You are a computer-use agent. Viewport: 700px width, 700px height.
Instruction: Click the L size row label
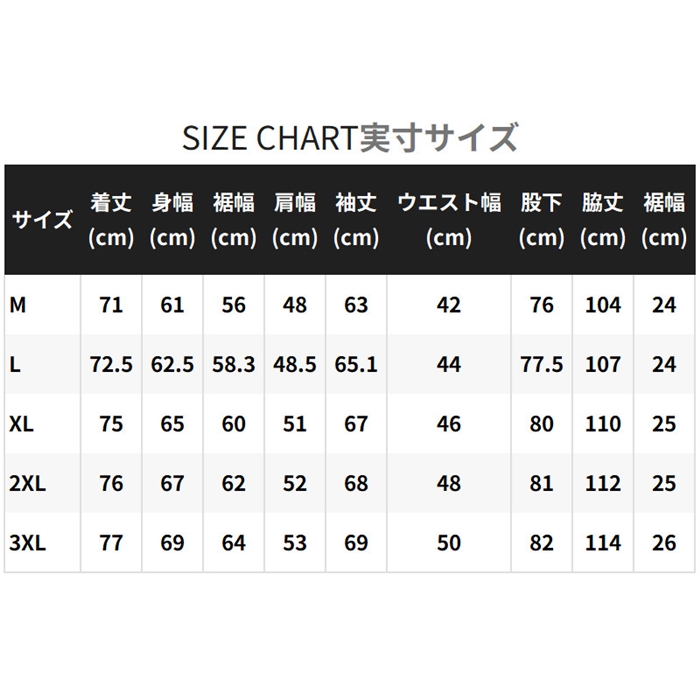(x=15, y=365)
